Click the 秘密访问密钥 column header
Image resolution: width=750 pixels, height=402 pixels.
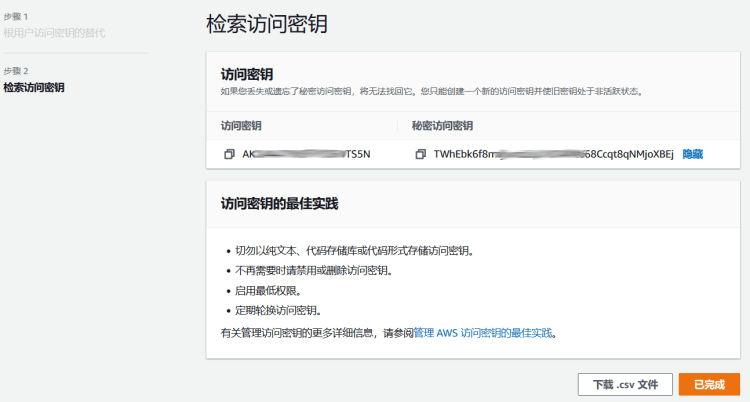pyautogui.click(x=442, y=126)
